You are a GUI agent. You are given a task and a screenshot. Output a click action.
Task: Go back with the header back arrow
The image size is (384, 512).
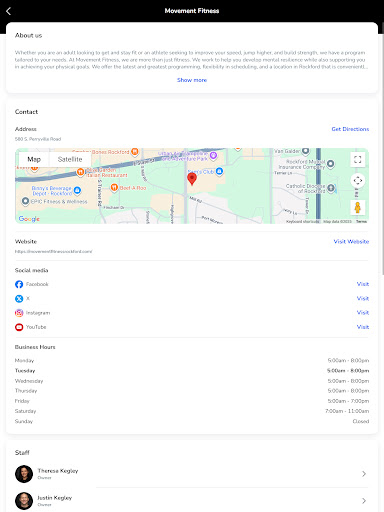9,11
